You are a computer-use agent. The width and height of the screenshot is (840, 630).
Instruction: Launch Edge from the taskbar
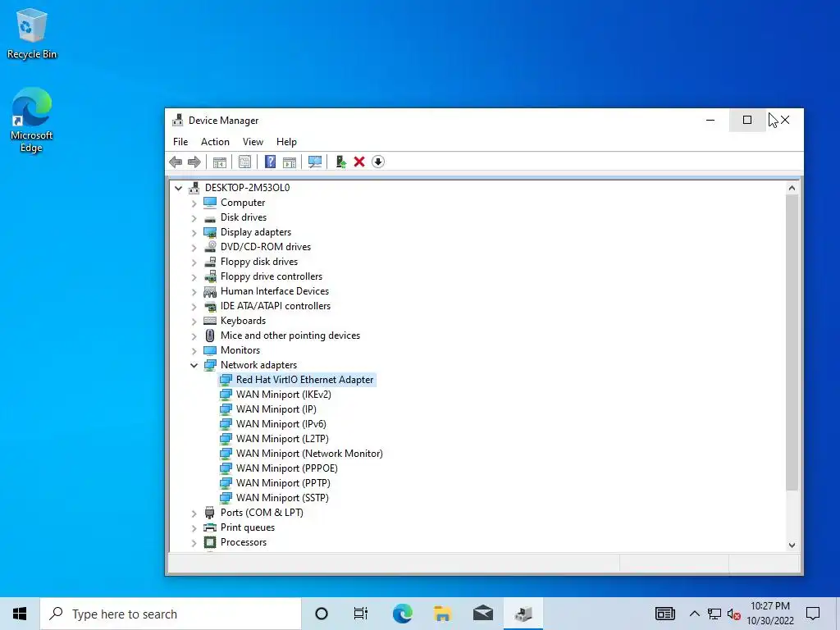(402, 614)
